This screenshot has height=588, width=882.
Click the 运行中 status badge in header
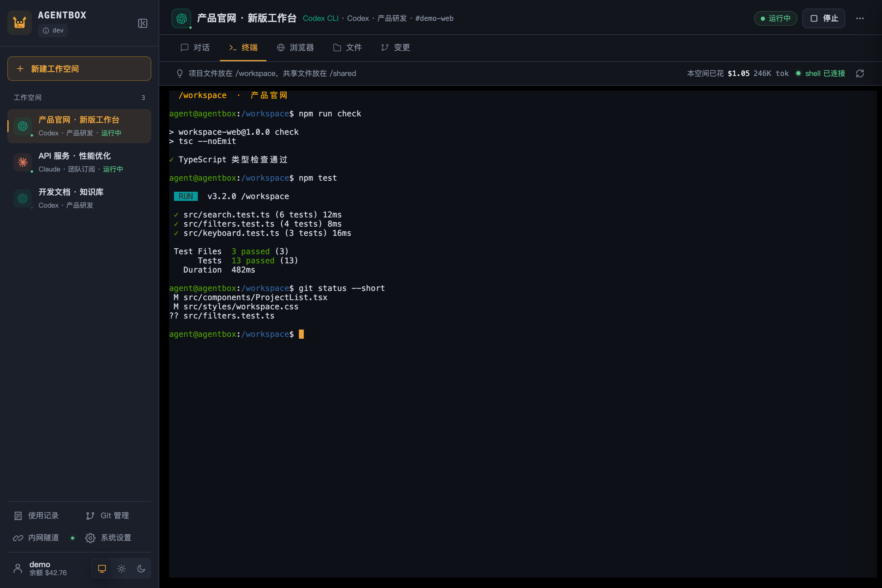click(775, 18)
